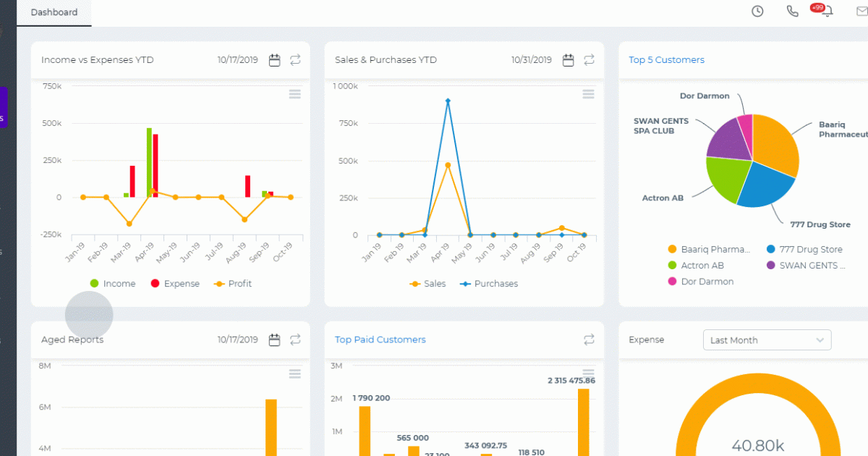Open the mail envelope icon
Image resolution: width=868 pixels, height=456 pixels.
tap(862, 11)
